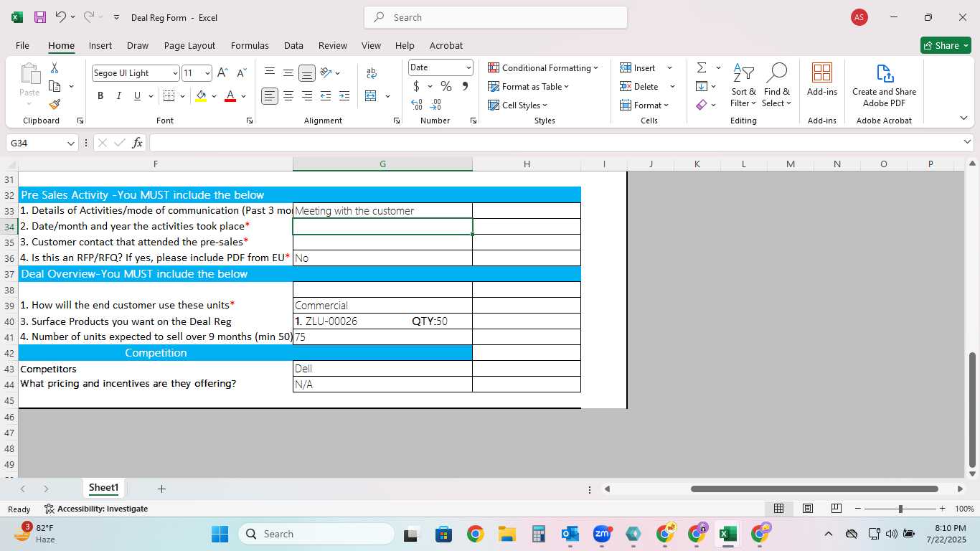
Task: Toggle Bottom Align vertical alignment
Action: pos(307,72)
